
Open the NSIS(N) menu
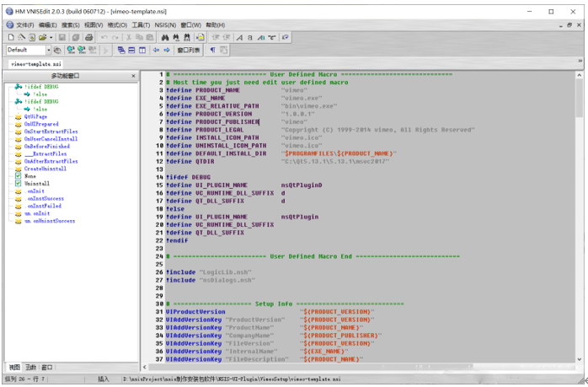[165, 24]
